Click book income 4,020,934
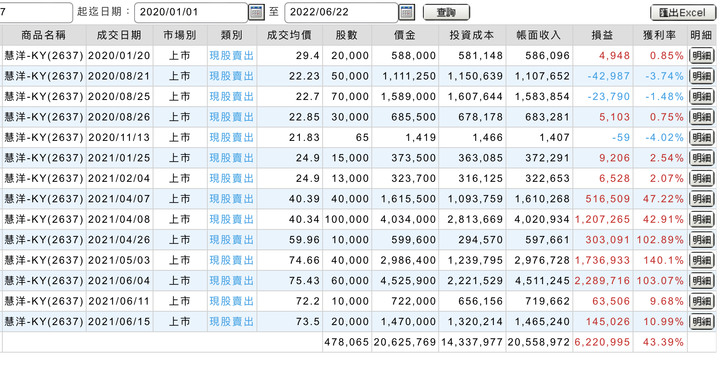Viewport: 720px width, 377px height. [542, 219]
